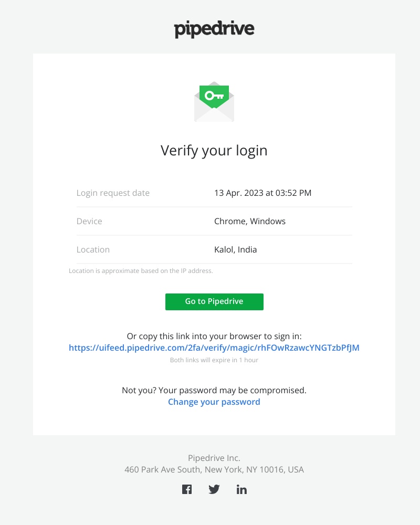The width and height of the screenshot is (420, 525).
Task: Click the links expiration notice text
Action: point(214,360)
